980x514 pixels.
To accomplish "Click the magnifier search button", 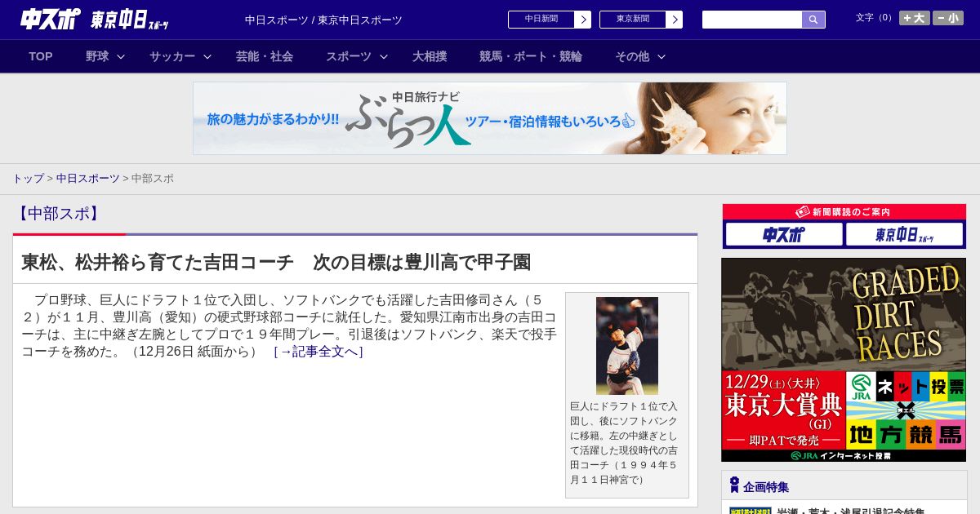I will (x=813, y=20).
